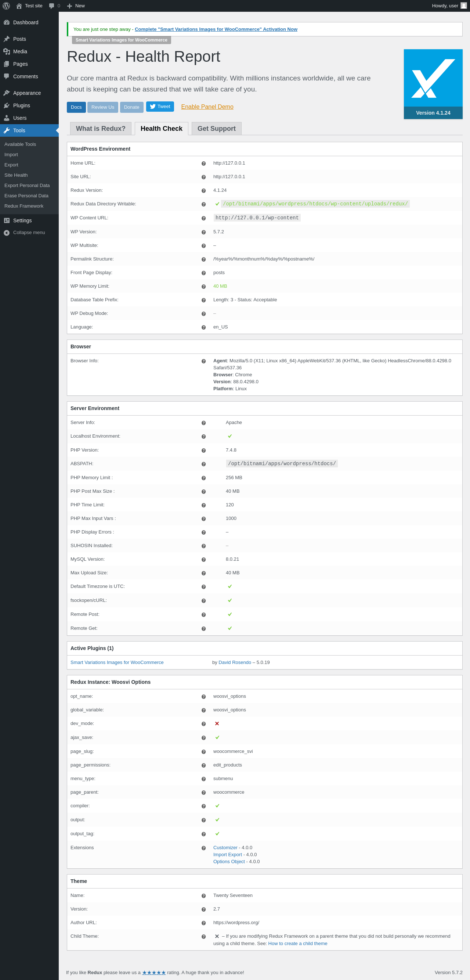This screenshot has height=980, width=470.
Task: Click help icon beside Child Theme
Action: [203, 937]
